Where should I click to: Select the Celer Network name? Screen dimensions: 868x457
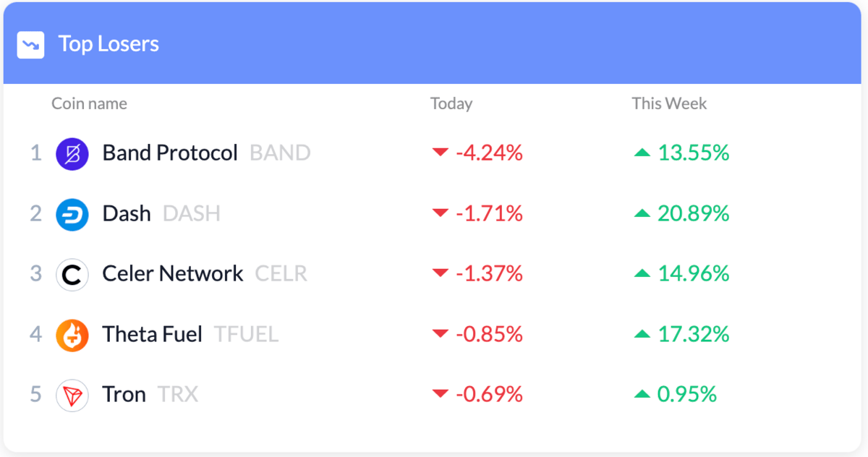(173, 274)
